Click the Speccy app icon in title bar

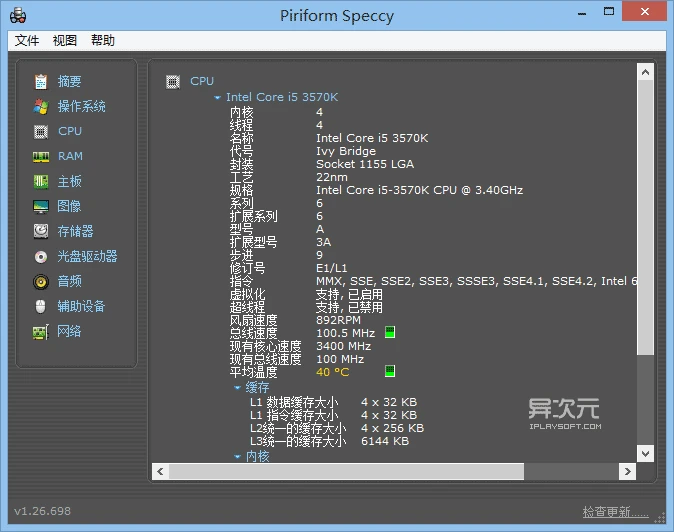[18, 16]
